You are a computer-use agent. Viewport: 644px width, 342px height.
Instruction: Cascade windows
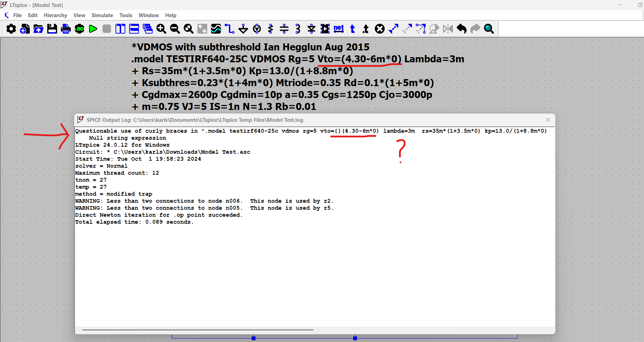pos(148,29)
